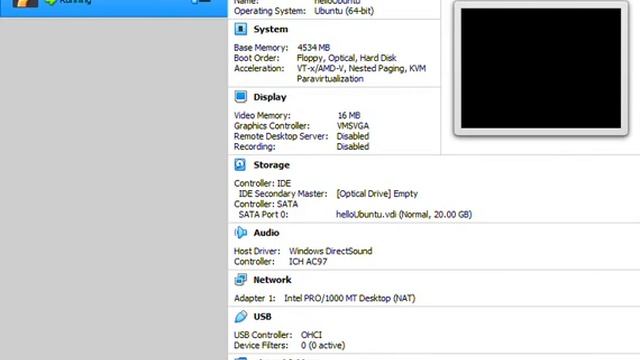Click helloUbuntu.vdi disk entry
This screenshot has height=360, width=640.
[404, 214]
